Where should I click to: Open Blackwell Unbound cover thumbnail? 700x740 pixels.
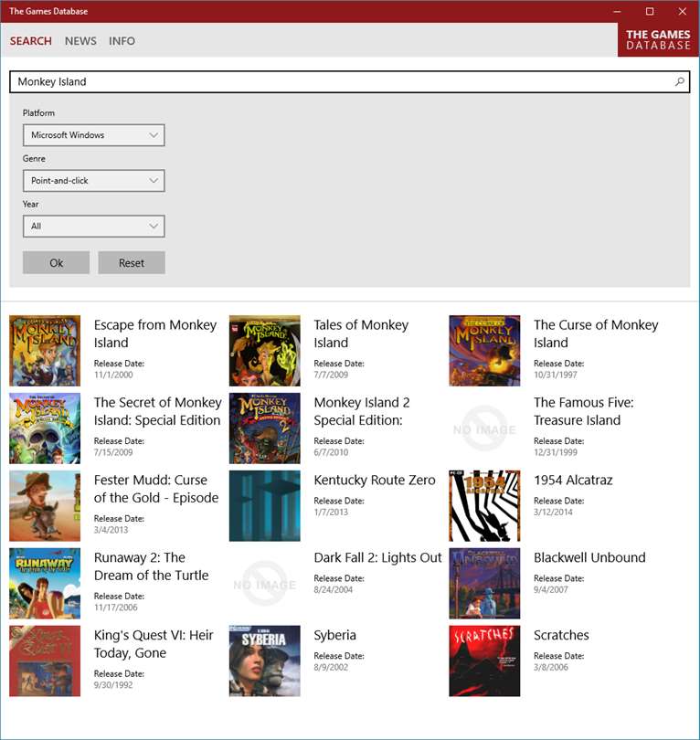484,583
